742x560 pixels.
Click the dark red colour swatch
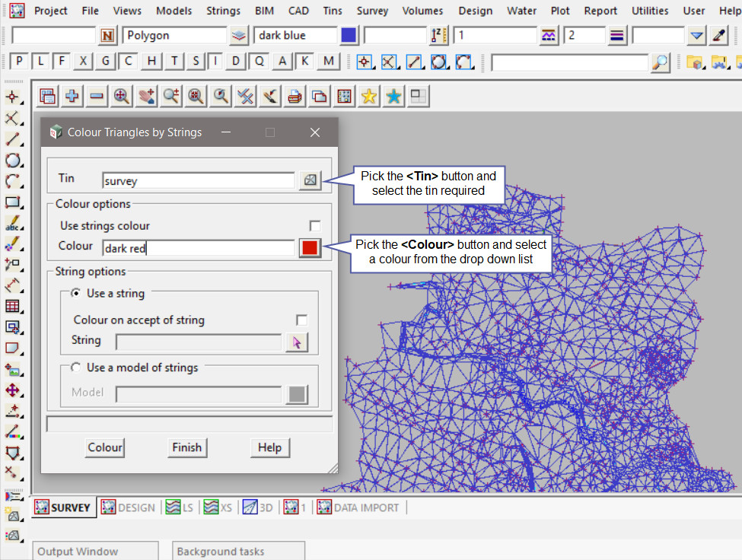310,247
